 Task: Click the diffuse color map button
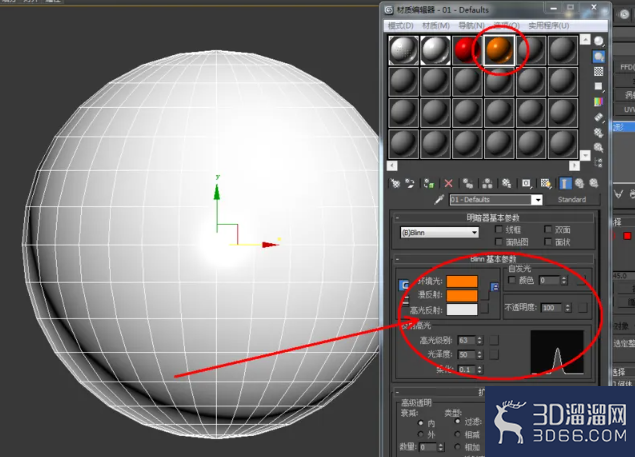tap(485, 296)
